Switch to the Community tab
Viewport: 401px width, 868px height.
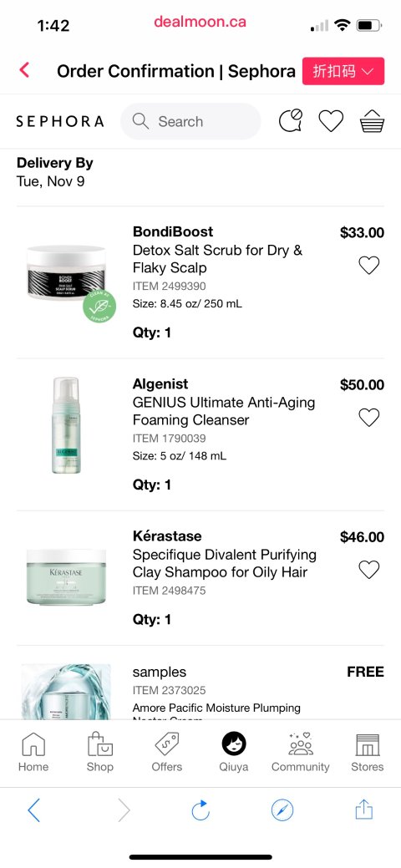pos(300,752)
